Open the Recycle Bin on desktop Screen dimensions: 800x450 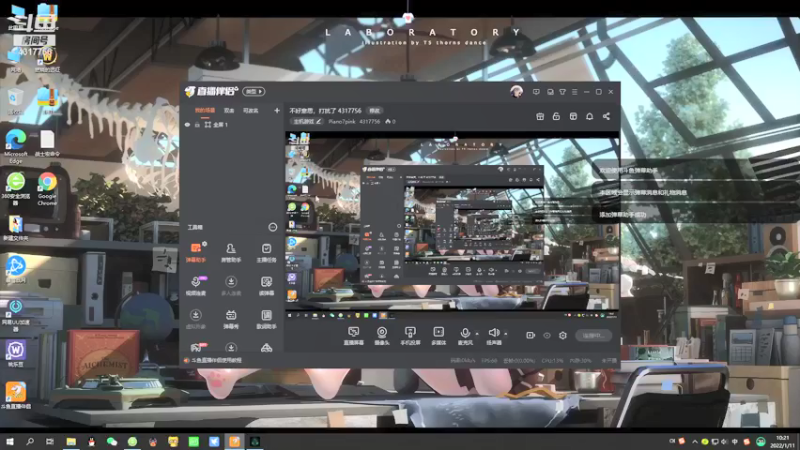15,101
